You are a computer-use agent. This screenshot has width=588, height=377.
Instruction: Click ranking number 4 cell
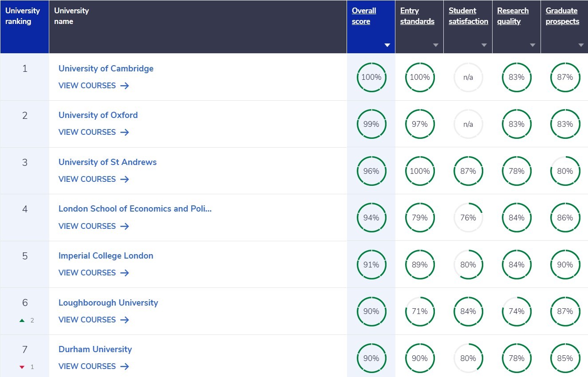24,218
